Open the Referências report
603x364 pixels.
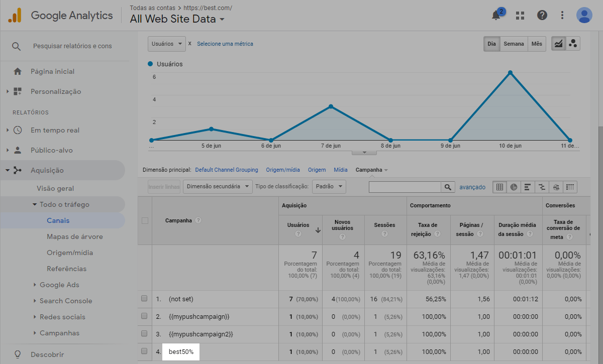(66, 269)
